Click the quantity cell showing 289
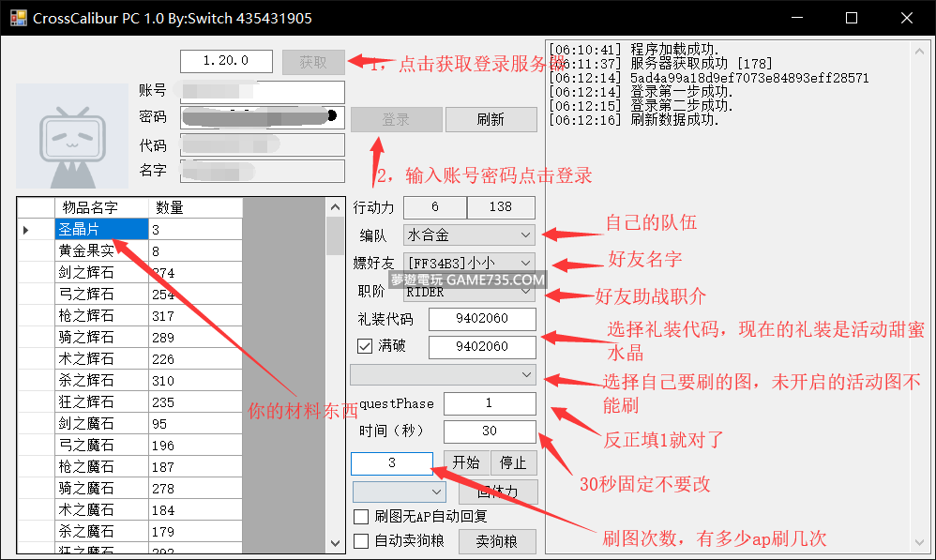The width and height of the screenshot is (936, 560). click(x=195, y=337)
